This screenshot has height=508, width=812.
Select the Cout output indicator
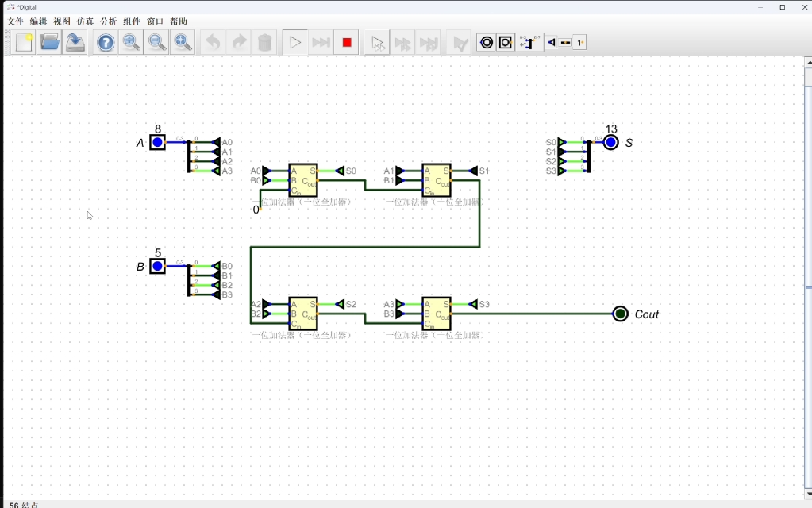(621, 314)
